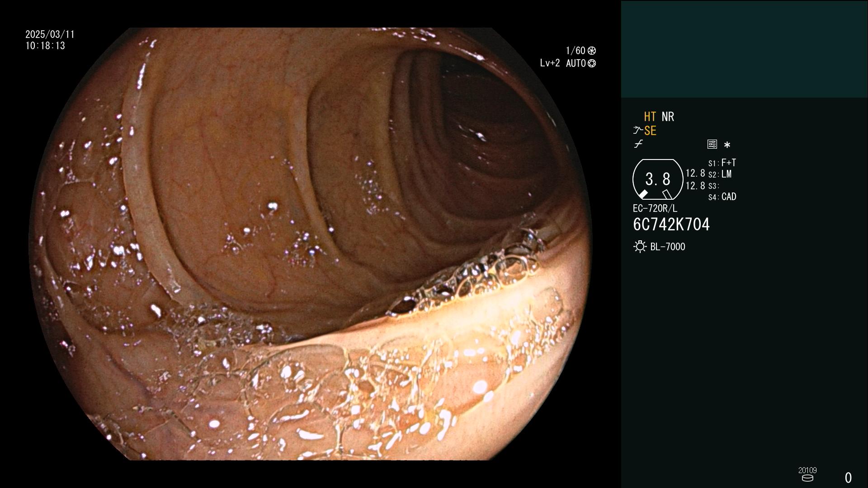The height and width of the screenshot is (488, 868).
Task: Click the 12.8 value beside S2
Action: (695, 173)
